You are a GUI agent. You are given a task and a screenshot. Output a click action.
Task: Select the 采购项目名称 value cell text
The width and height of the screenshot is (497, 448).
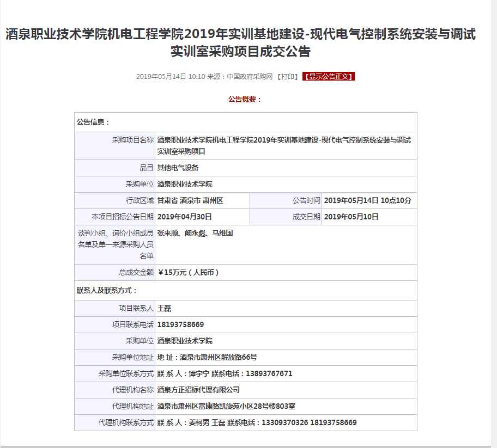[x=283, y=145]
